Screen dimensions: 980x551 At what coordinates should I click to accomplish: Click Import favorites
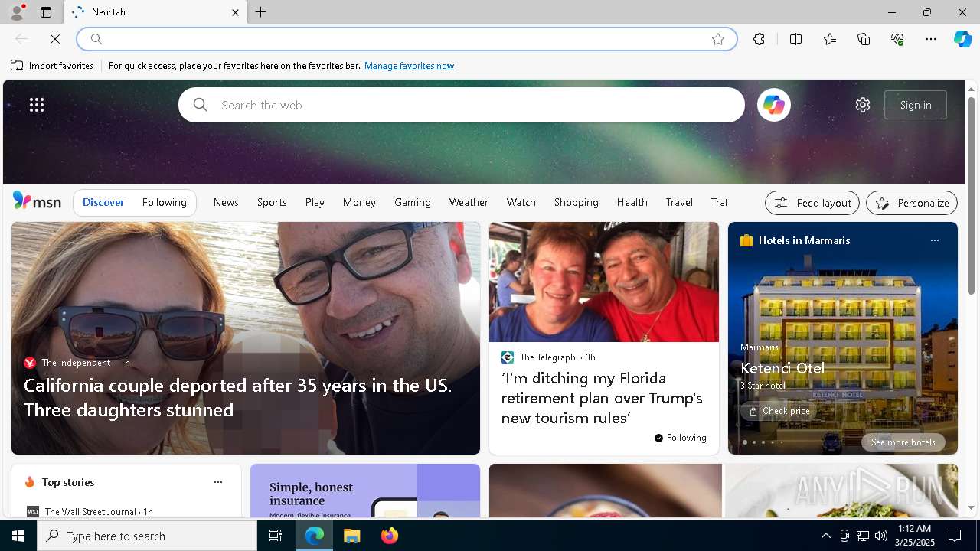point(52,66)
